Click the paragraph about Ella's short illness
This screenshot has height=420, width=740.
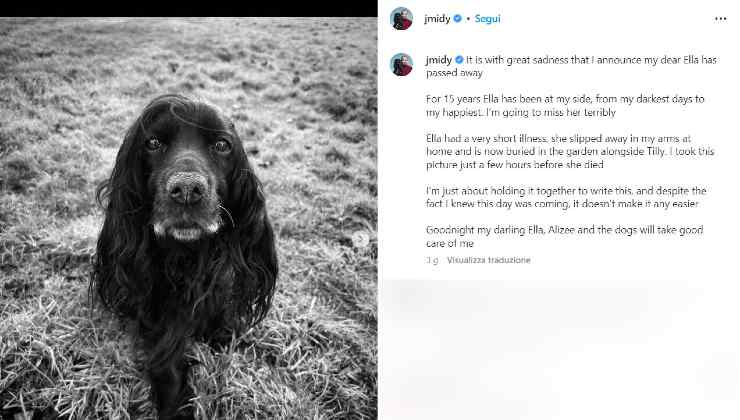570,151
